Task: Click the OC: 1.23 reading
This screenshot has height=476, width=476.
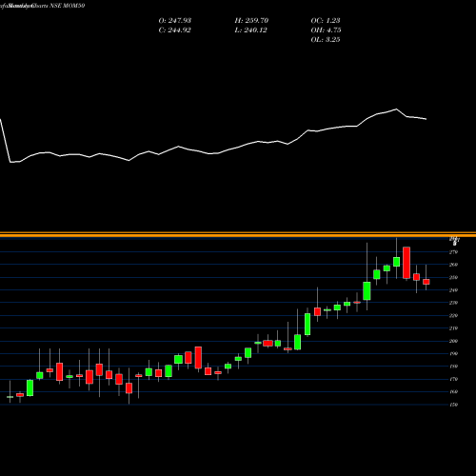Action: 326,21
